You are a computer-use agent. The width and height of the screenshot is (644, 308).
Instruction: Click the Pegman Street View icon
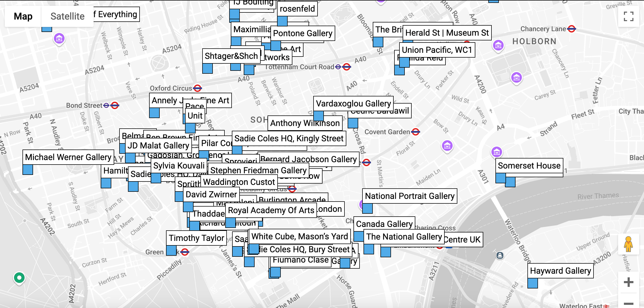[628, 244]
